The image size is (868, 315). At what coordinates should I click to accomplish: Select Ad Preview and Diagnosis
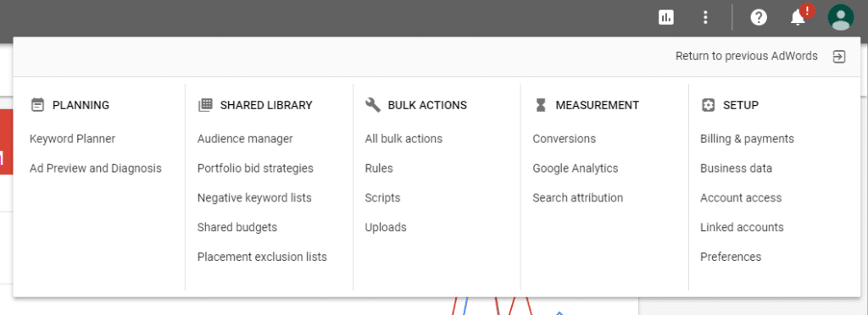pyautogui.click(x=96, y=168)
